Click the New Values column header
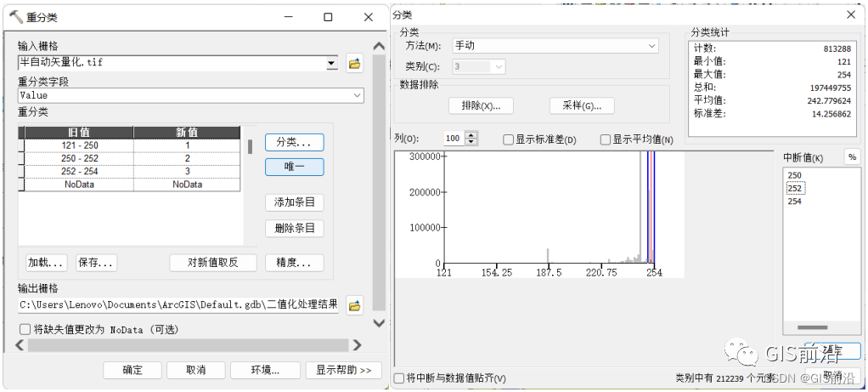Viewport: 868px width, 392px height. pos(187,133)
